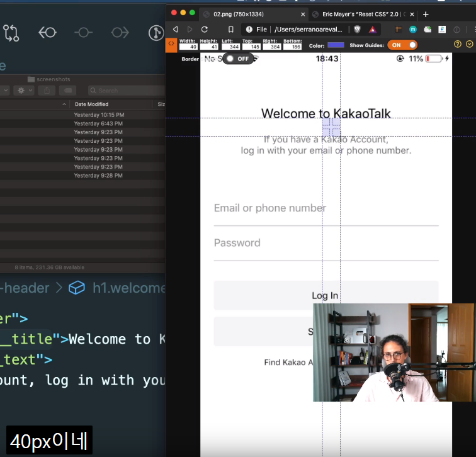Go to next change, the right arrow circle icon
Image resolution: width=476 pixels, height=457 pixels.
[120, 33]
